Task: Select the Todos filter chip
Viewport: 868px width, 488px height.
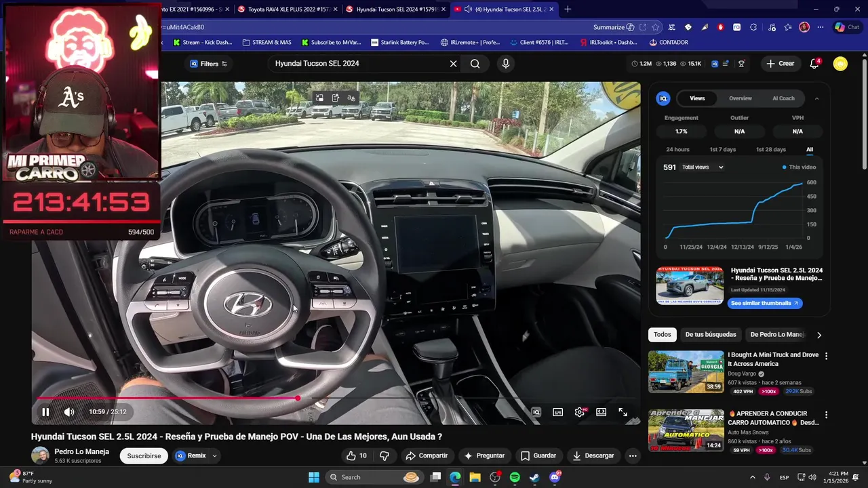Action: coord(663,335)
